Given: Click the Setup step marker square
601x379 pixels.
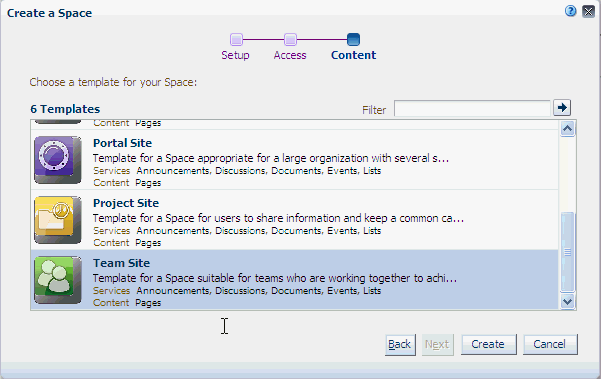Looking at the screenshot, I should tap(236, 39).
